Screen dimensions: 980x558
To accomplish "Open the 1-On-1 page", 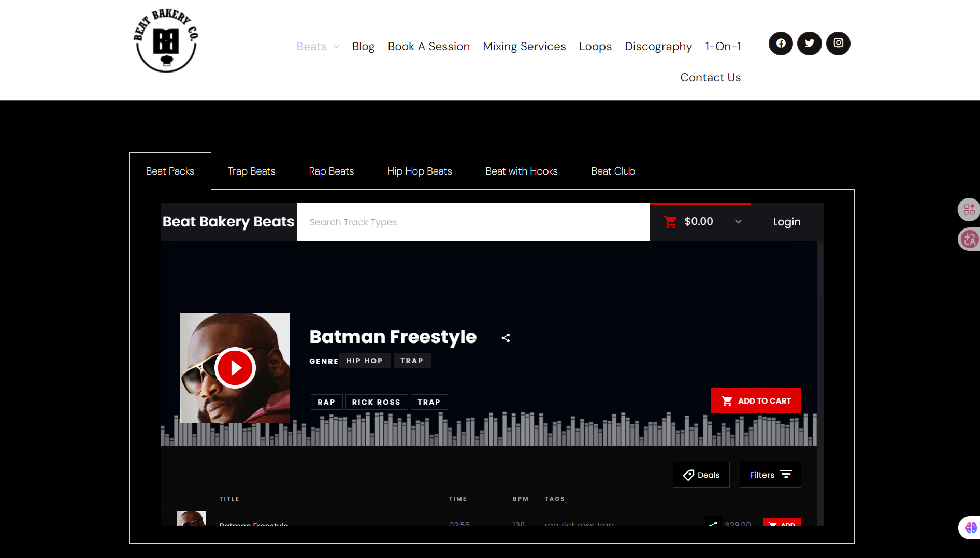I will point(723,47).
